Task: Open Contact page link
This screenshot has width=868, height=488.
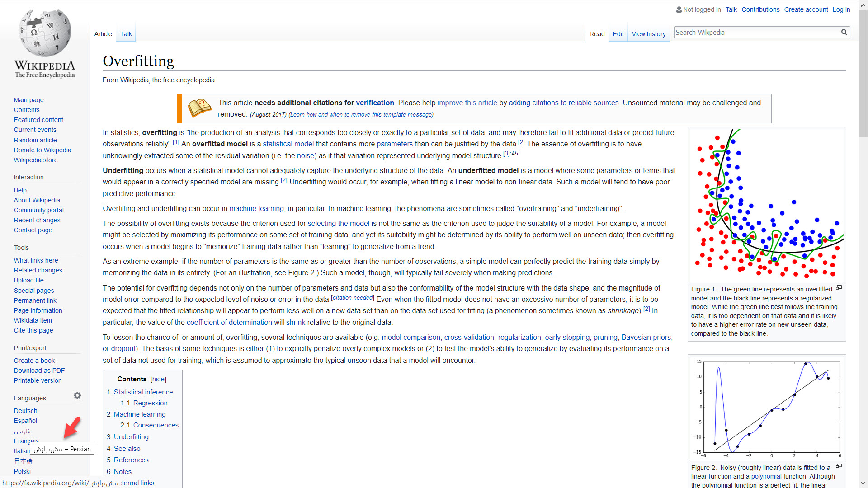Action: pos(33,230)
